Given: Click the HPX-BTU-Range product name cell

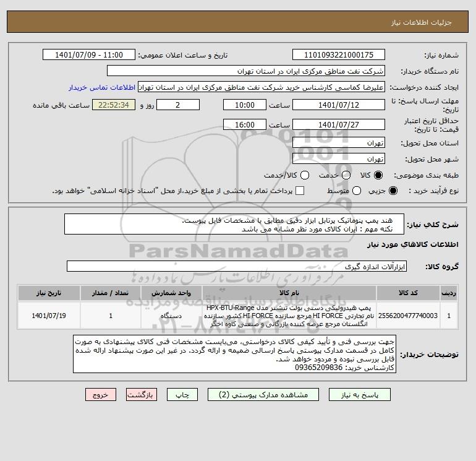Looking at the screenshot, I should tap(289, 316).
